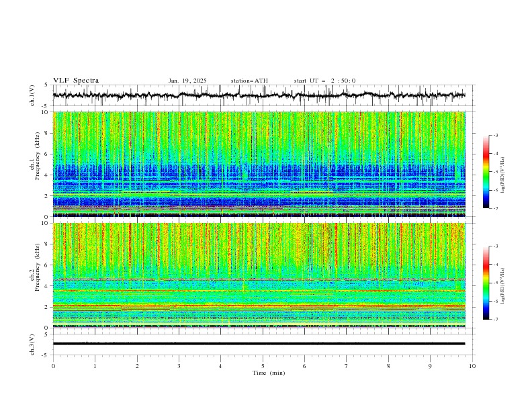This screenshot has height=411, width=532.
Task: Click the 'Time (min)' axis label
Action: (x=269, y=373)
